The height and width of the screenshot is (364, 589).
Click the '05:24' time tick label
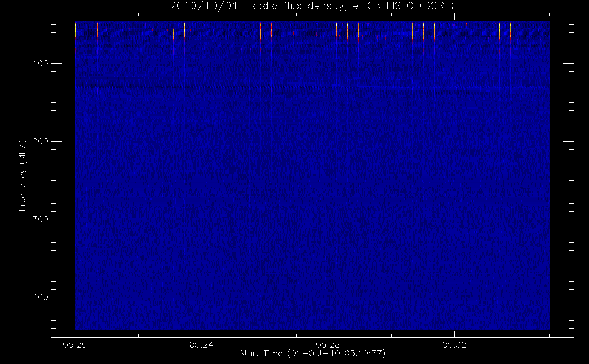[201, 345]
